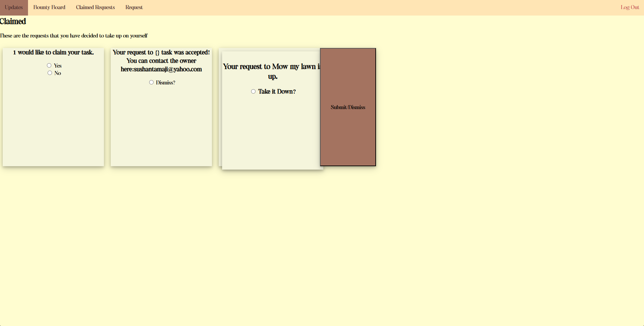The image size is (644, 326).
Task: Click the sushantamaji@yahoo.com email address
Action: pos(168,69)
